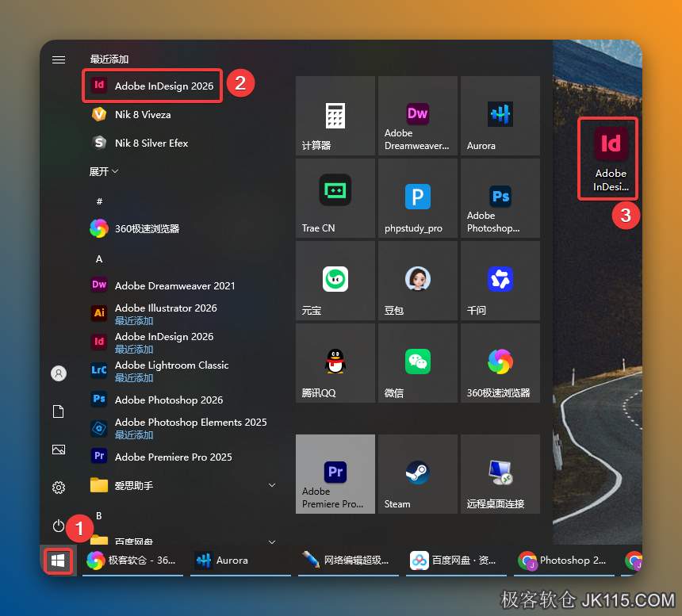This screenshot has height=616, width=682.
Task: Open the user account button
Action: [59, 373]
